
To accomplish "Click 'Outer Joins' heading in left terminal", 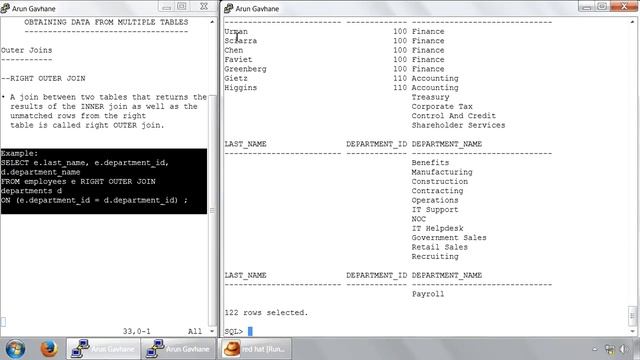I will click(x=27, y=50).
